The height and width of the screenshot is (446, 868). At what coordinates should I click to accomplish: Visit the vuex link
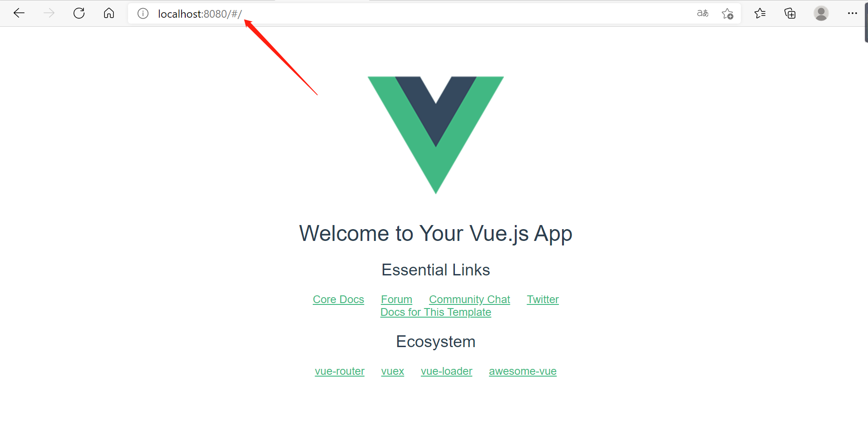pos(393,371)
